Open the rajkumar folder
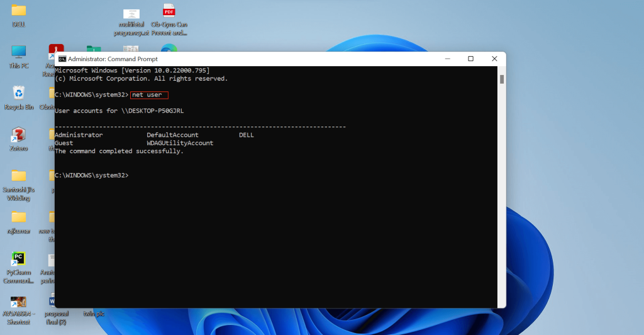This screenshot has width=644, height=335. pyautogui.click(x=18, y=222)
